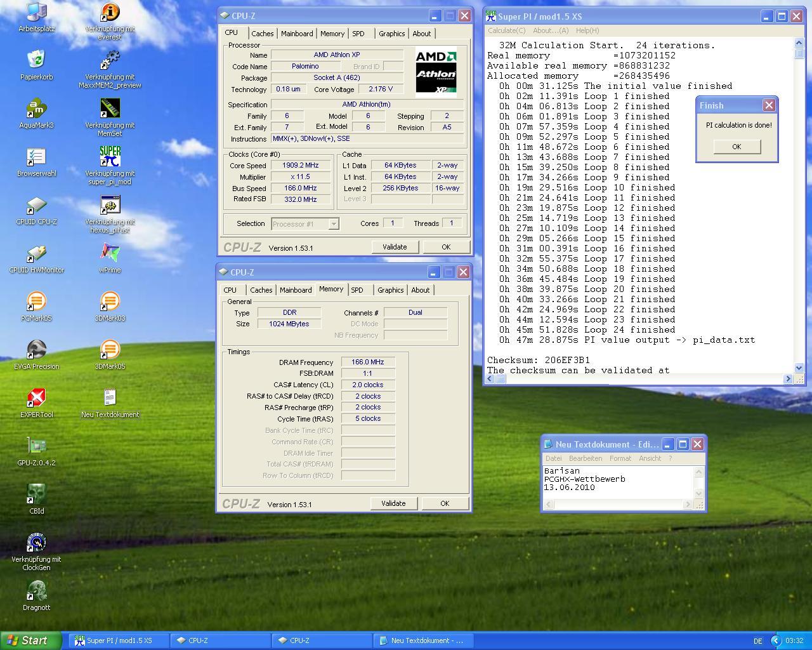Open the GPU-Z.0.4.2 desktop icon
Image resolution: width=812 pixels, height=650 pixels.
[37, 451]
